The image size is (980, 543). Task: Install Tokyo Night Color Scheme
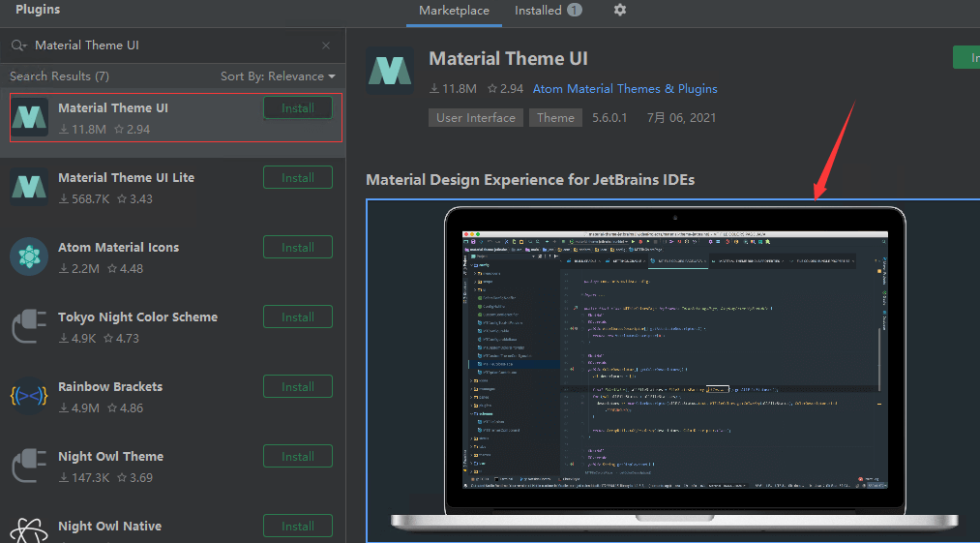coord(298,317)
